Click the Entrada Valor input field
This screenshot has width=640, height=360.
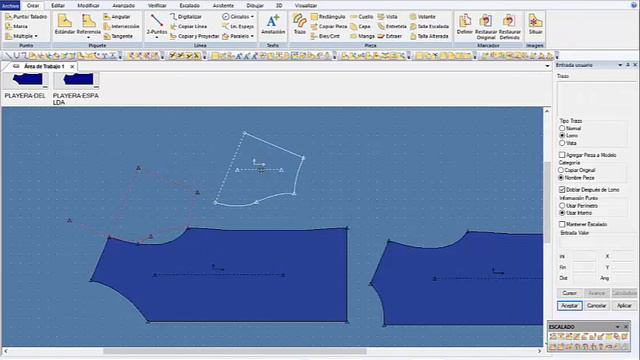point(597,243)
